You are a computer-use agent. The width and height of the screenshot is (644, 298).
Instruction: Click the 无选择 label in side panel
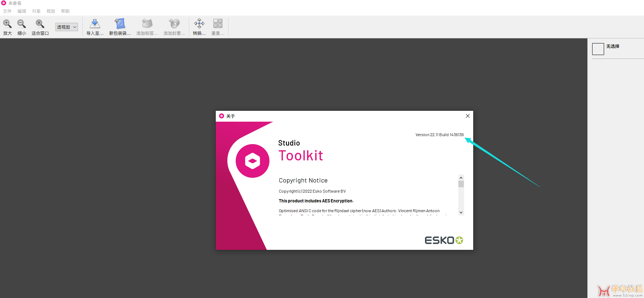click(613, 46)
